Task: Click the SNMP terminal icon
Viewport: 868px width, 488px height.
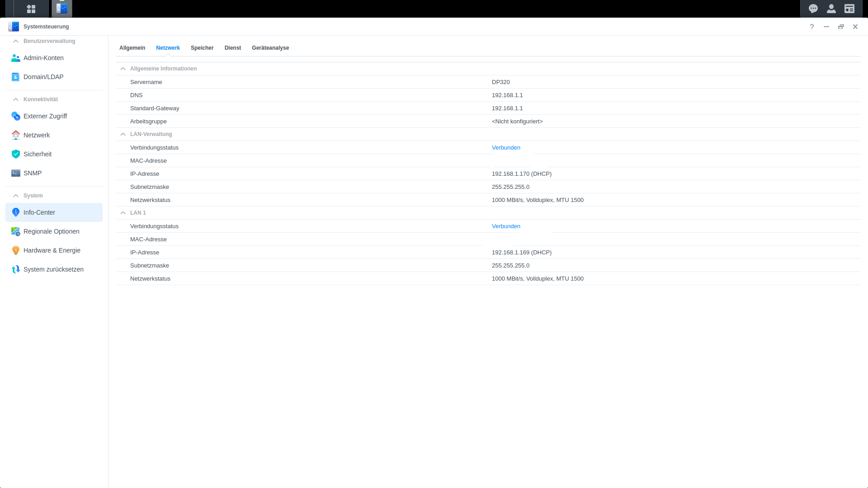Action: tap(15, 173)
